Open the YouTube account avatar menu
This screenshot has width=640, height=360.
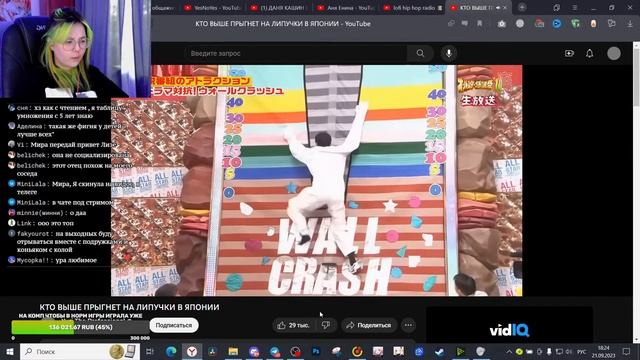pos(613,53)
